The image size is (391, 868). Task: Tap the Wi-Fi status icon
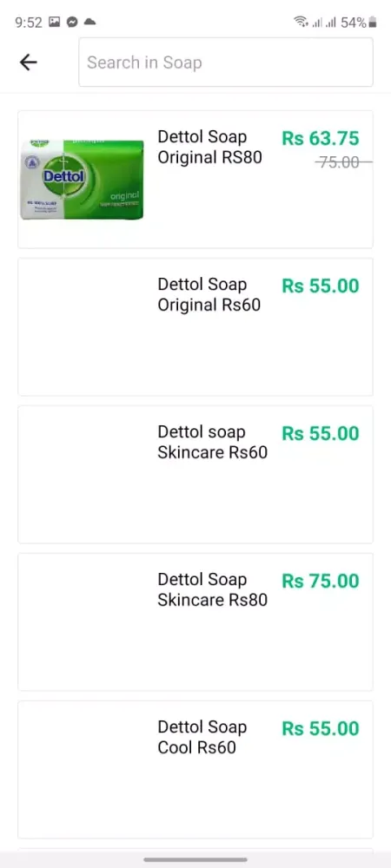click(301, 23)
